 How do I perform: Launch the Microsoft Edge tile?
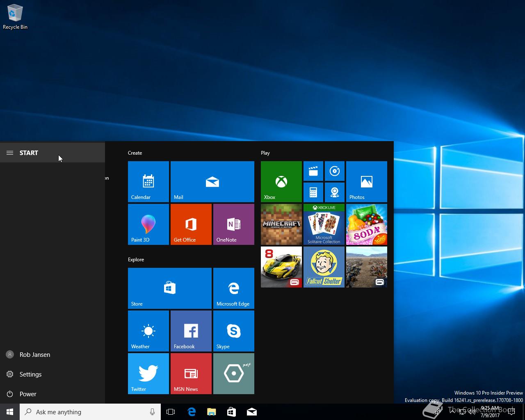234,288
